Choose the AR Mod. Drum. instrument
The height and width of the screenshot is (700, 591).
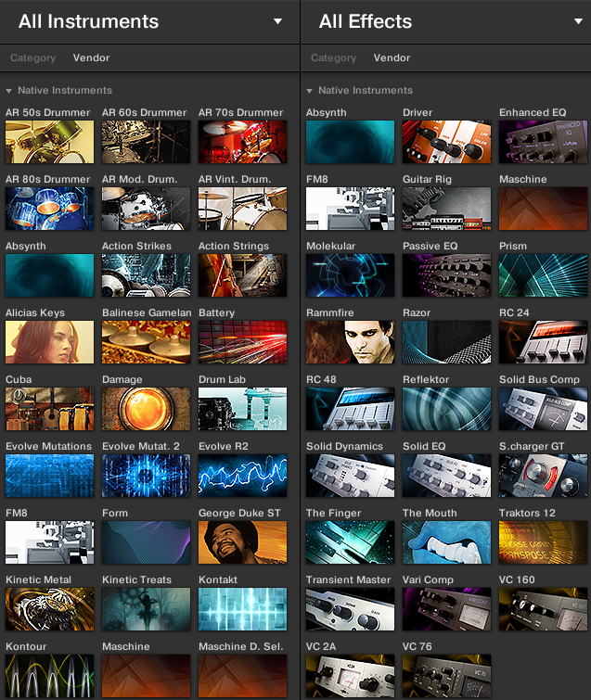(146, 209)
